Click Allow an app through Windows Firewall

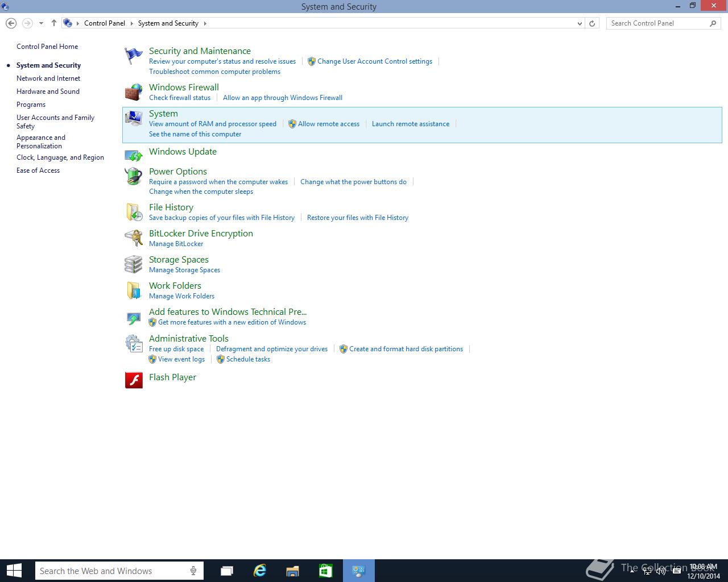[x=283, y=98]
